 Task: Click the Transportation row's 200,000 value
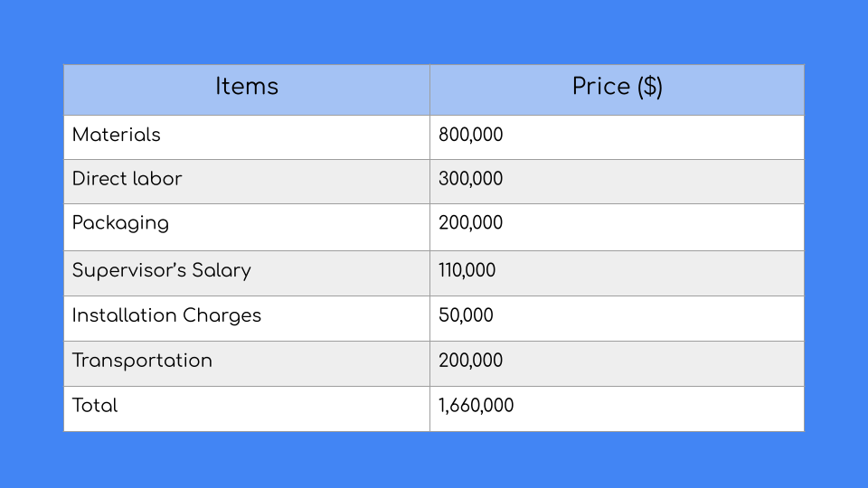click(470, 361)
